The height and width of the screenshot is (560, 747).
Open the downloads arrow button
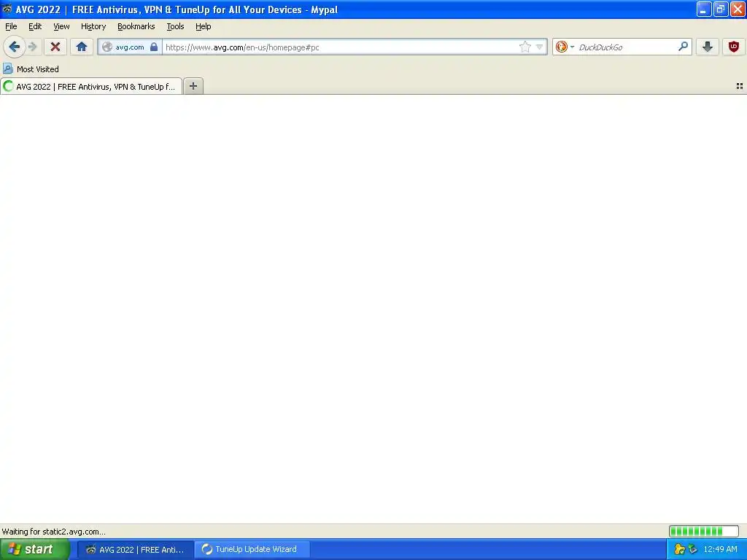(708, 47)
